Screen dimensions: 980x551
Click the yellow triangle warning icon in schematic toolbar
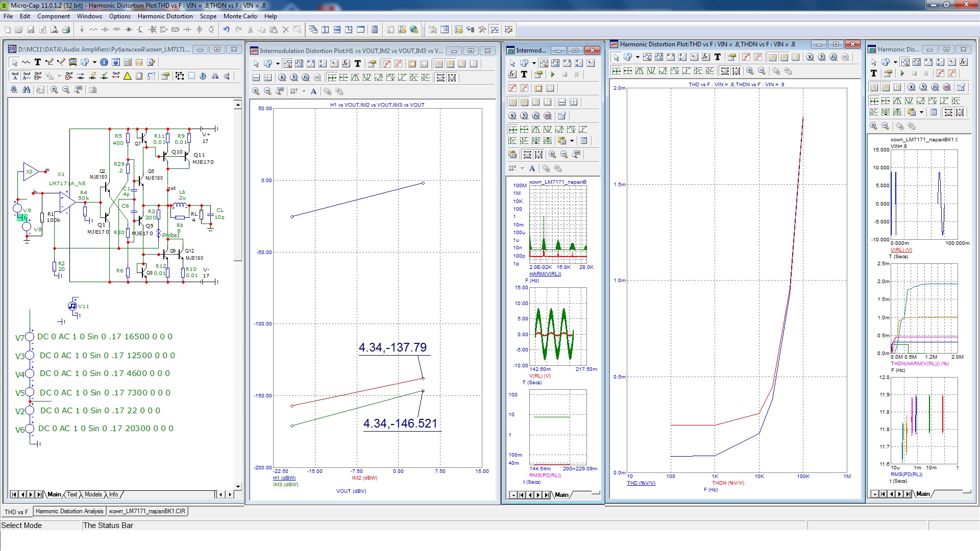(128, 76)
